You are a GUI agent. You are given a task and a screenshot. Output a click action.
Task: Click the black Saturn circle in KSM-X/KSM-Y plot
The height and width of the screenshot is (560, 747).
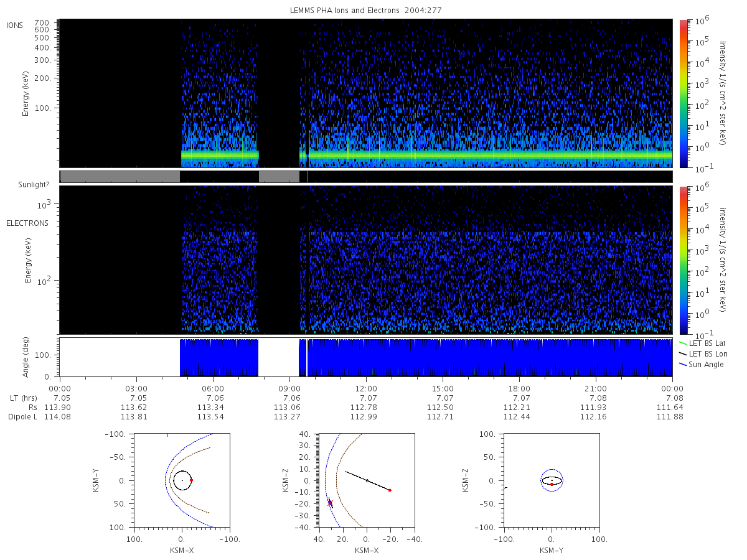(182, 480)
